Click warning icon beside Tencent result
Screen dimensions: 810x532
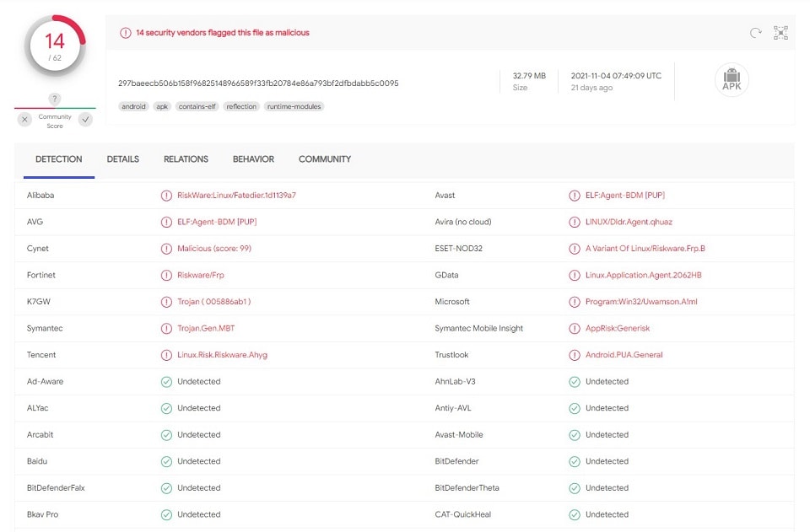[x=166, y=355]
